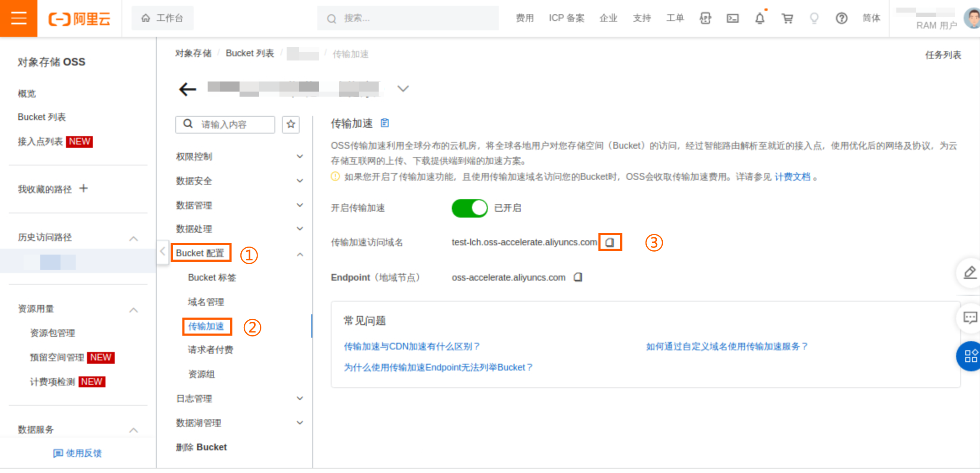The image size is (980, 473).
Task: Click the back arrow beside bucket name
Action: coord(187,89)
